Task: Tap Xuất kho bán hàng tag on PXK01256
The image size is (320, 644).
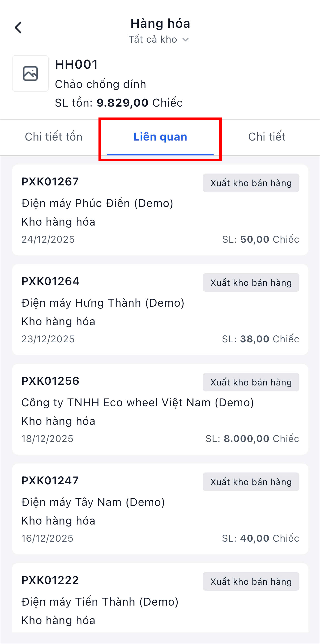Action: (x=251, y=382)
